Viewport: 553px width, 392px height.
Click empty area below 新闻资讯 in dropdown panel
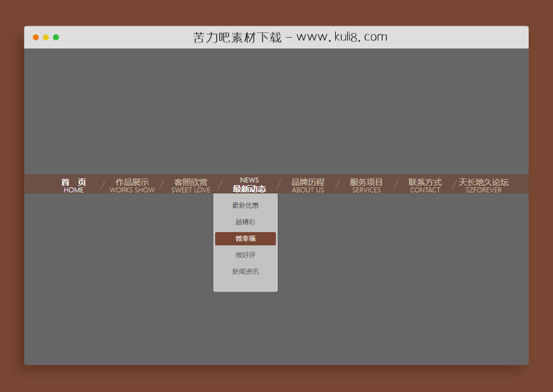[245, 285]
